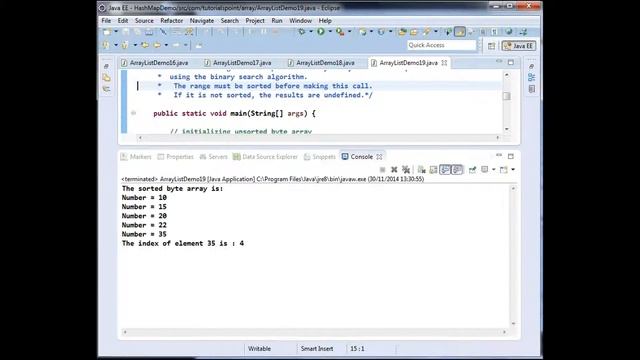Click the Pin Console icon
The image size is (640, 360).
(x=472, y=169)
